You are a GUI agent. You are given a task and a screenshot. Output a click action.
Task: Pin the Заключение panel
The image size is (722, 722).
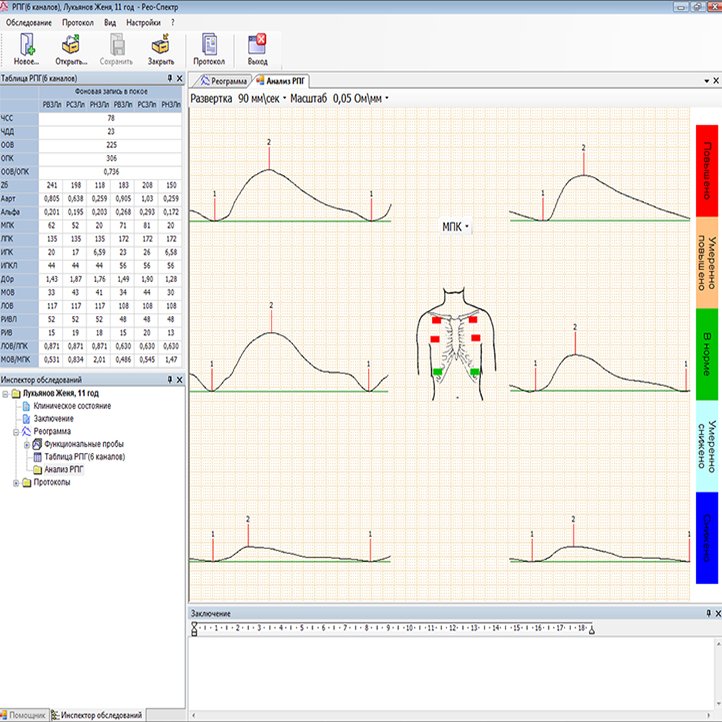[x=709, y=613]
